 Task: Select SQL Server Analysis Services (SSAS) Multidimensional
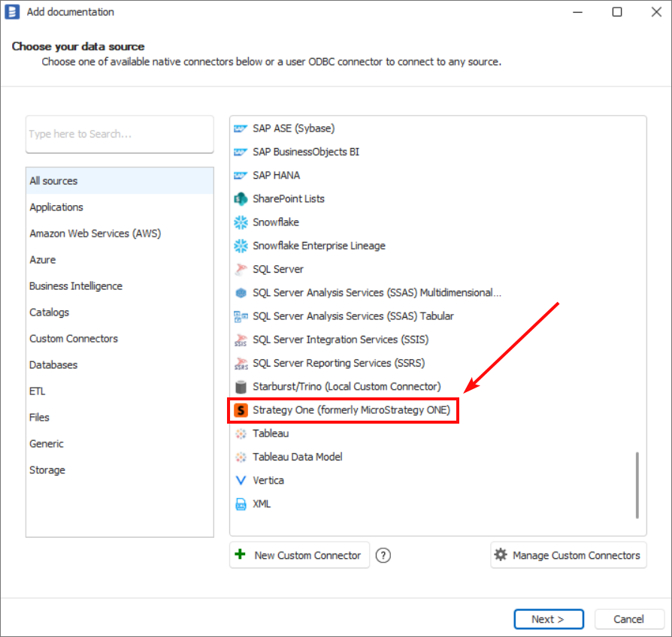[x=432, y=293]
